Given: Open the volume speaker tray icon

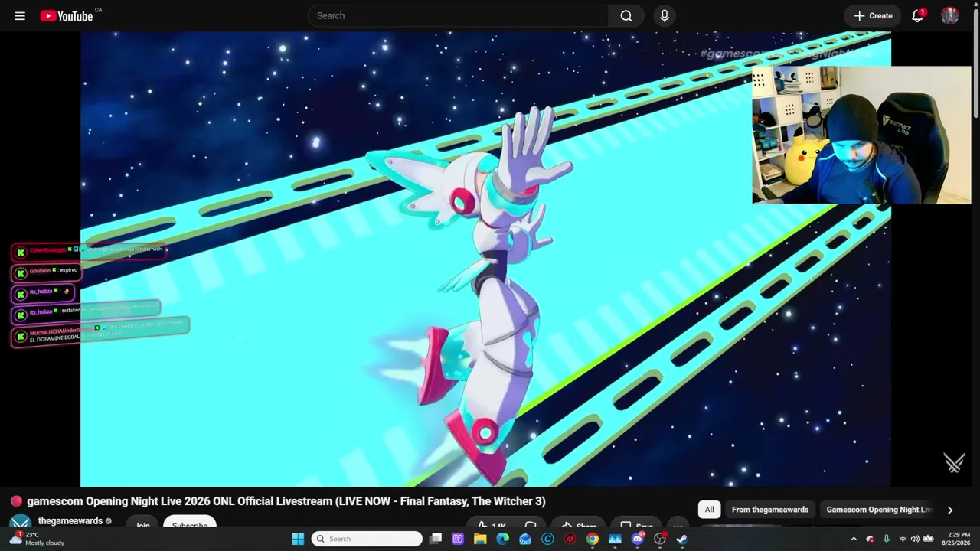Looking at the screenshot, I should [x=915, y=539].
